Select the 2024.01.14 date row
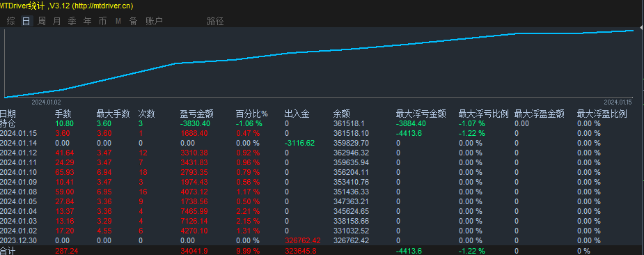The image size is (644, 255). 19,143
